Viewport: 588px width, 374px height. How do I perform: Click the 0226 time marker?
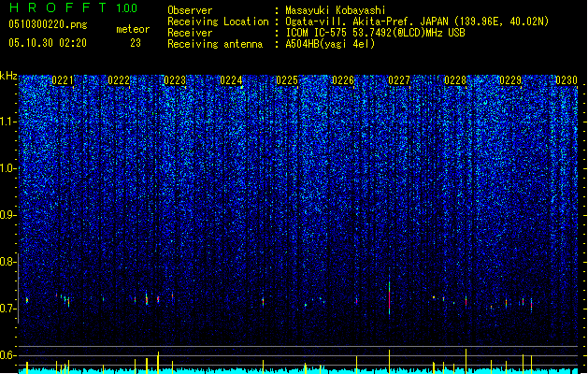pyautogui.click(x=343, y=80)
